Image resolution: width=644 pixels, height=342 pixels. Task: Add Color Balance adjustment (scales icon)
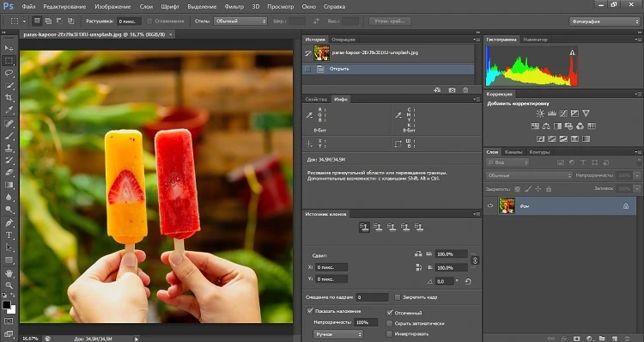click(546, 125)
